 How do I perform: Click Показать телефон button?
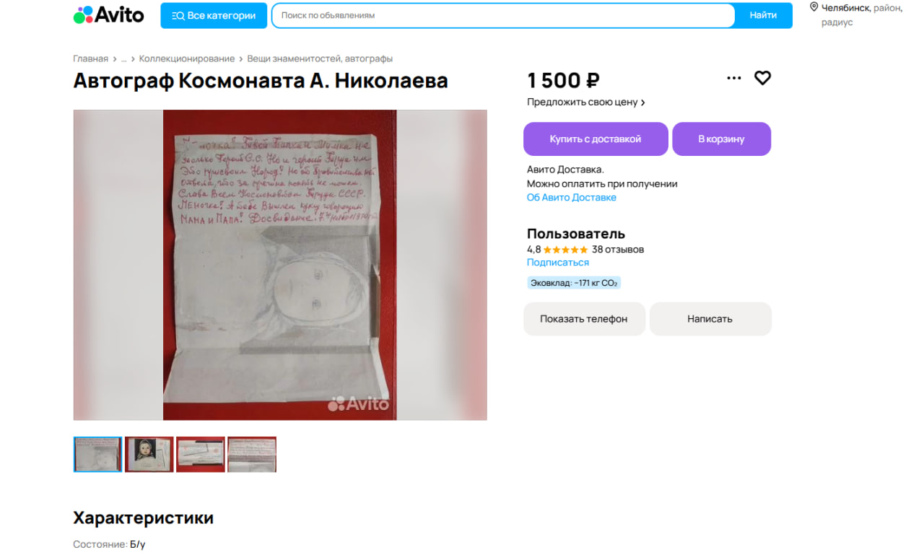click(584, 318)
